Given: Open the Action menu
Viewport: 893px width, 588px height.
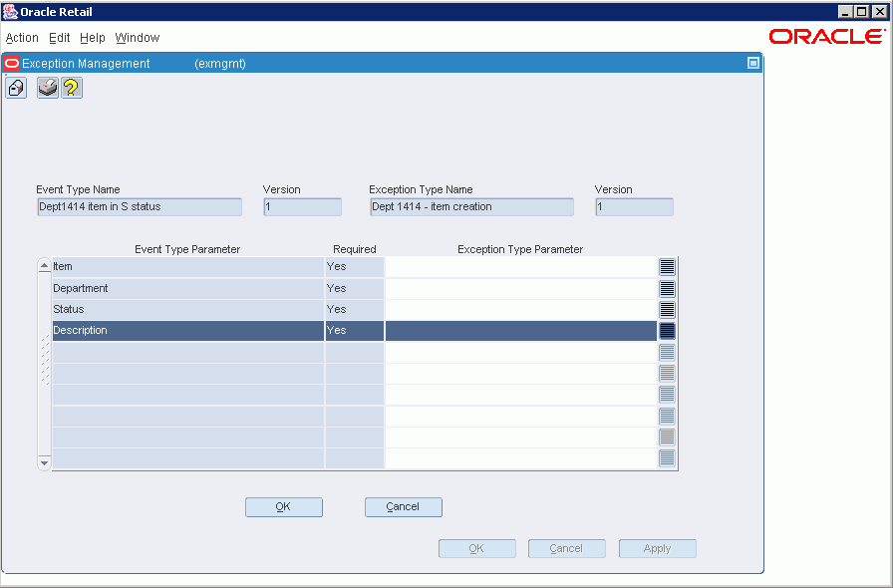Looking at the screenshot, I should click(22, 38).
